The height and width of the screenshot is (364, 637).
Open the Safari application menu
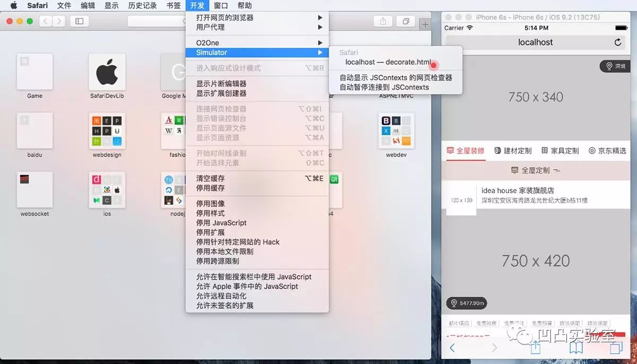(37, 6)
